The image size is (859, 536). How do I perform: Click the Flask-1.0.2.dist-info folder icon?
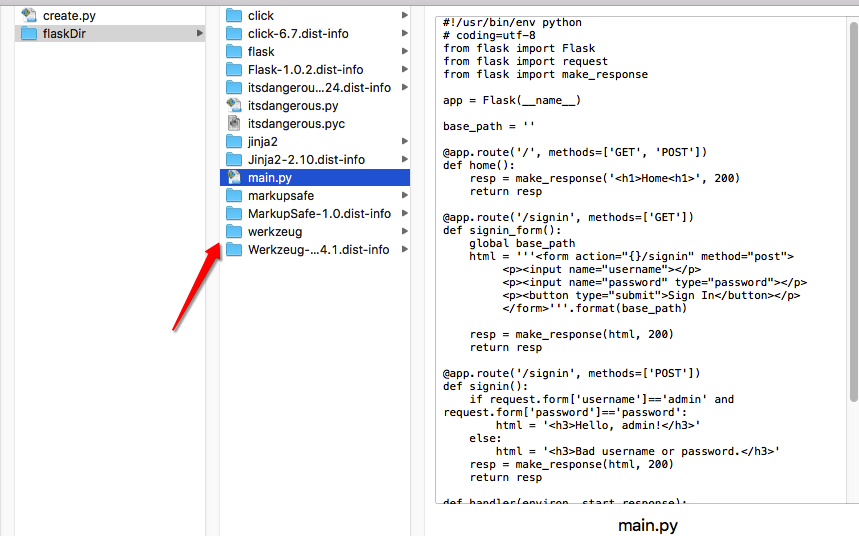click(234, 70)
